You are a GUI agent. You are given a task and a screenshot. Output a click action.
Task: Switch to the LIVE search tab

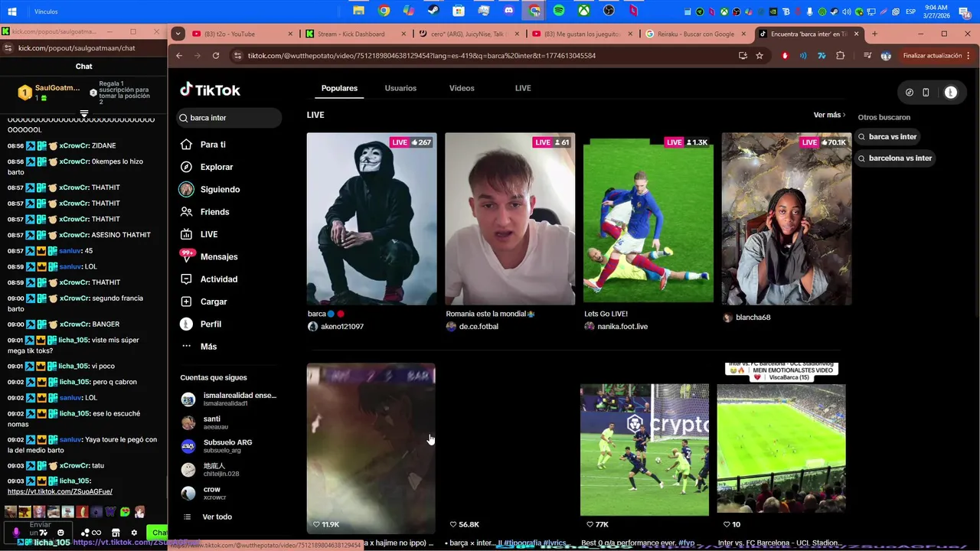tap(523, 88)
